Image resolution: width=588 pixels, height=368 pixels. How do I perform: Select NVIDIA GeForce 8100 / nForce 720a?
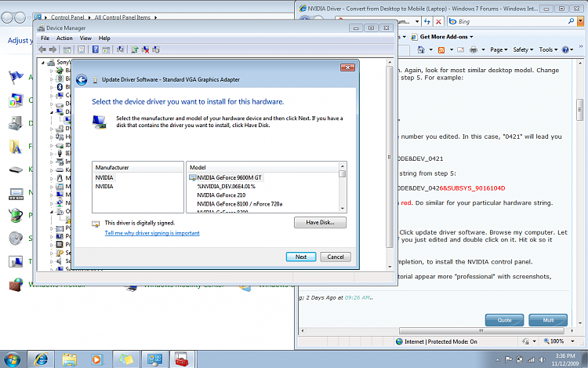point(240,204)
